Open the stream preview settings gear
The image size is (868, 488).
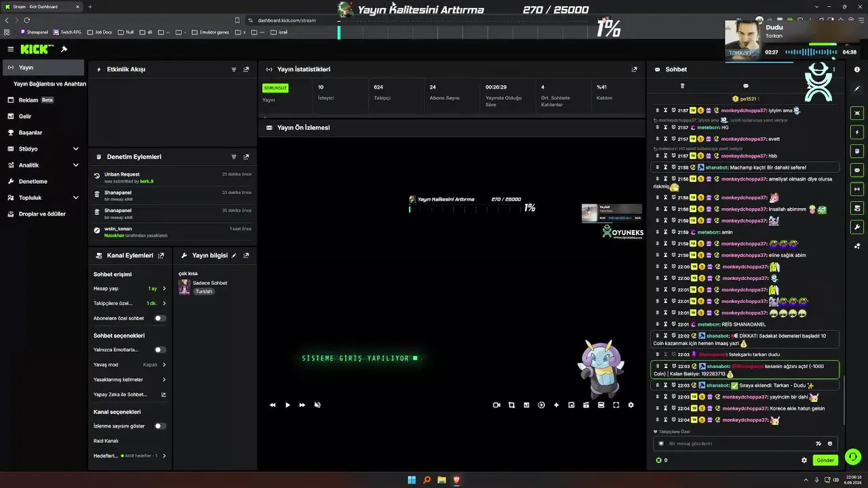tap(631, 405)
